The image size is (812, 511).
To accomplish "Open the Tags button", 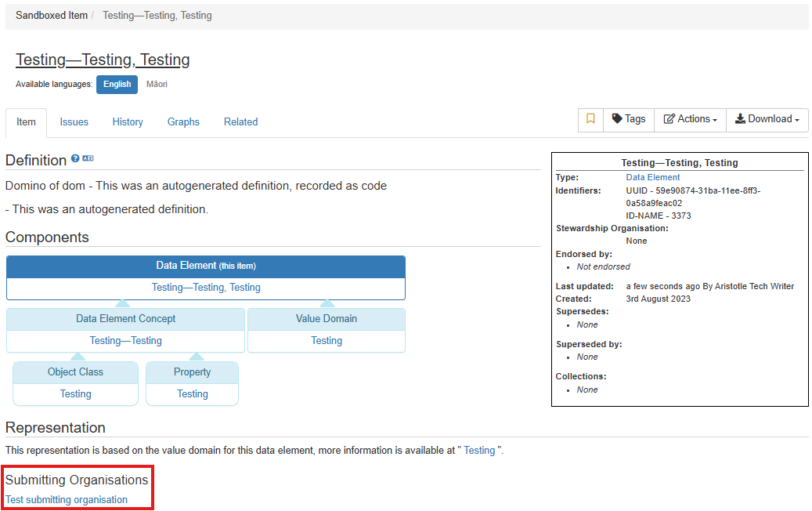I will (629, 120).
